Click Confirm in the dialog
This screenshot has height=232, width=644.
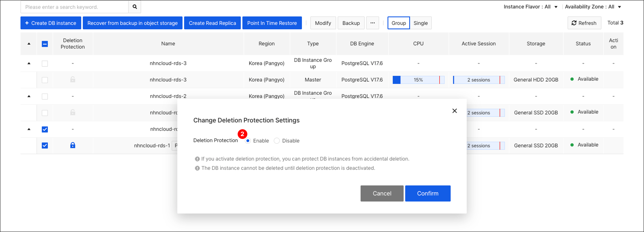click(428, 193)
